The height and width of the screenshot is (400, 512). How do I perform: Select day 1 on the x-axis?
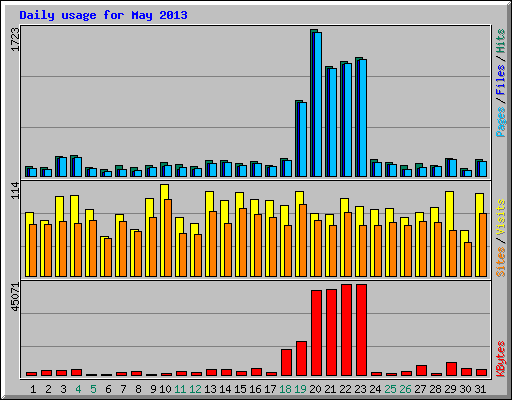(33, 389)
